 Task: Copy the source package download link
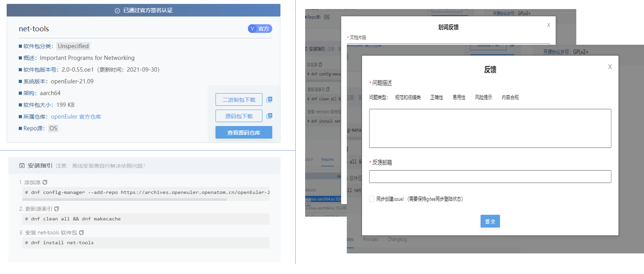(x=269, y=116)
